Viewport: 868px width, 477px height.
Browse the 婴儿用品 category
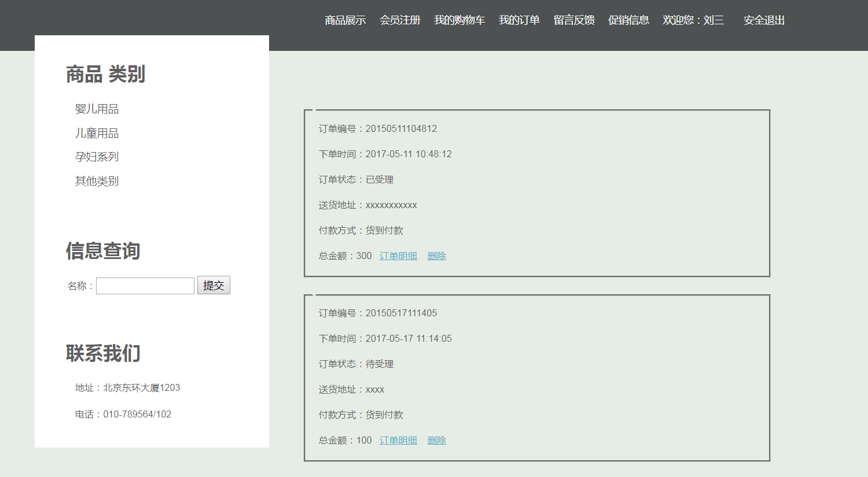[97, 109]
